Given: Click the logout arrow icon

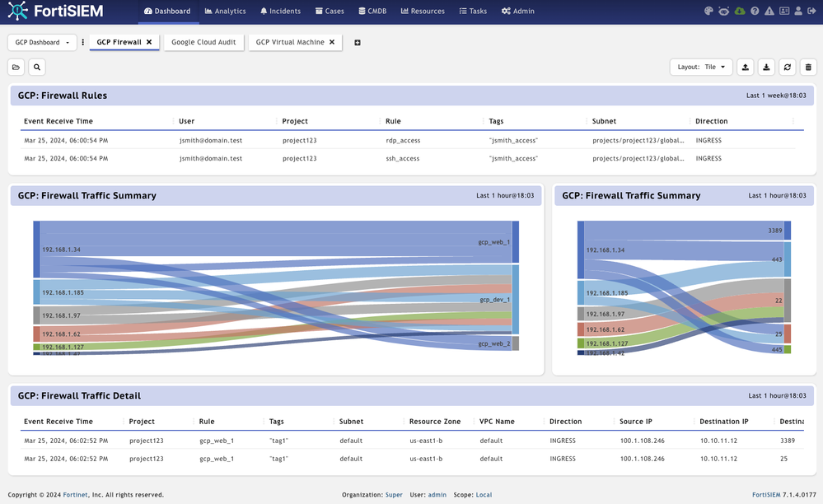Looking at the screenshot, I should (x=812, y=12).
